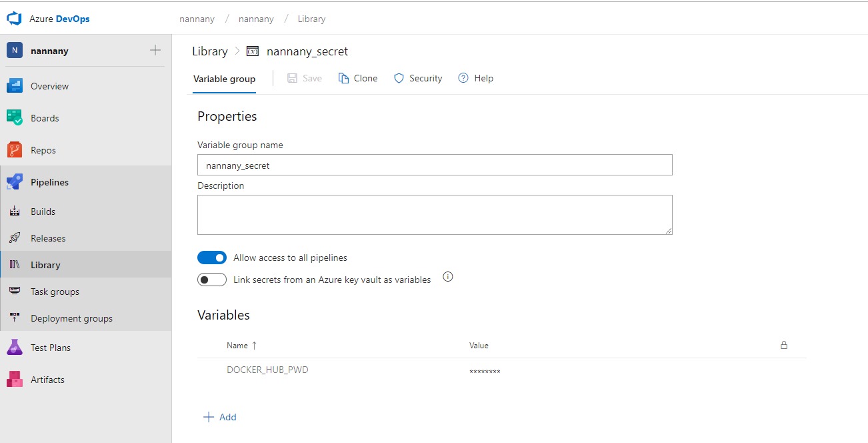This screenshot has width=868, height=443.
Task: Open the Artifacts icon in sidebar
Action: click(x=15, y=380)
